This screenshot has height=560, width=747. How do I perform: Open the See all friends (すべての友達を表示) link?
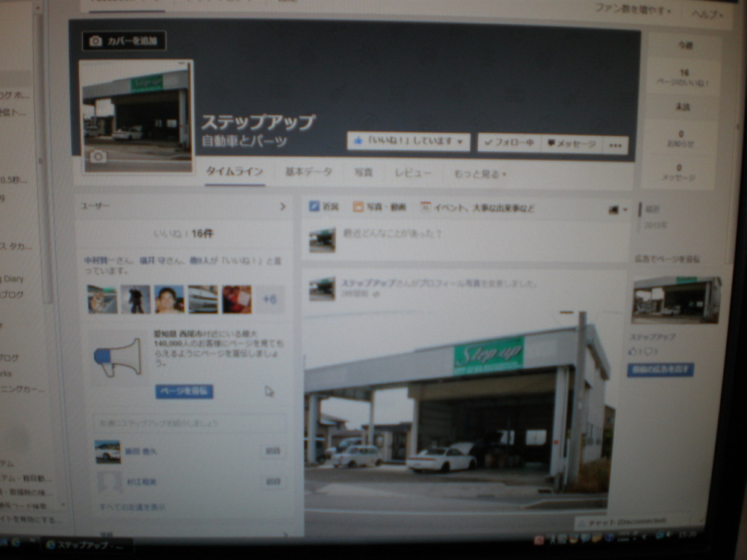coord(132,507)
